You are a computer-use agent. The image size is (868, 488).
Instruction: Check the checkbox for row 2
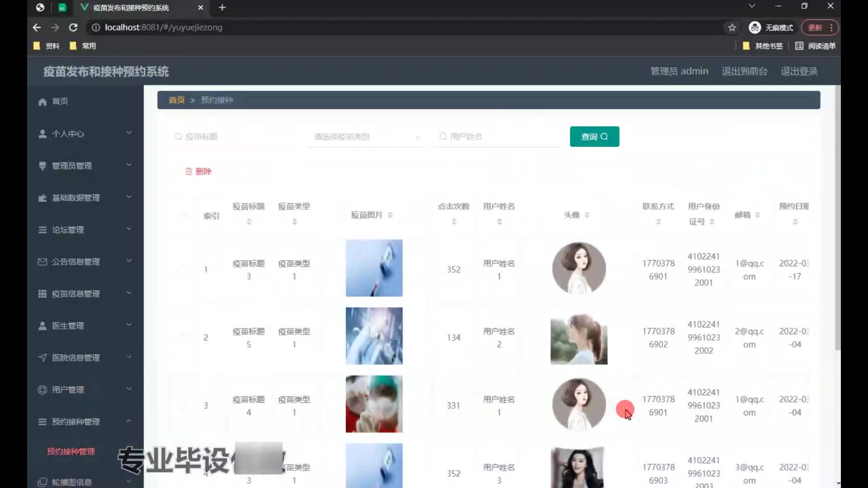pos(183,338)
